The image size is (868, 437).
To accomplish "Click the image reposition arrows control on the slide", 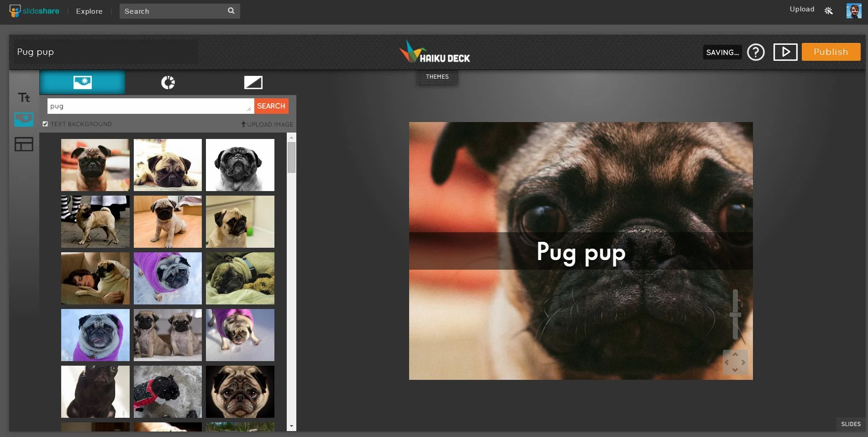I will point(735,362).
